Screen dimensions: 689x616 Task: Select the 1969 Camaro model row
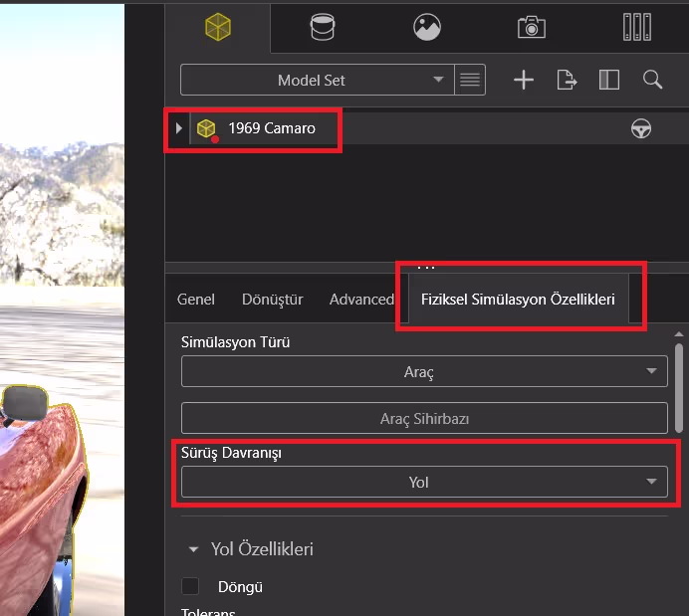(x=427, y=128)
